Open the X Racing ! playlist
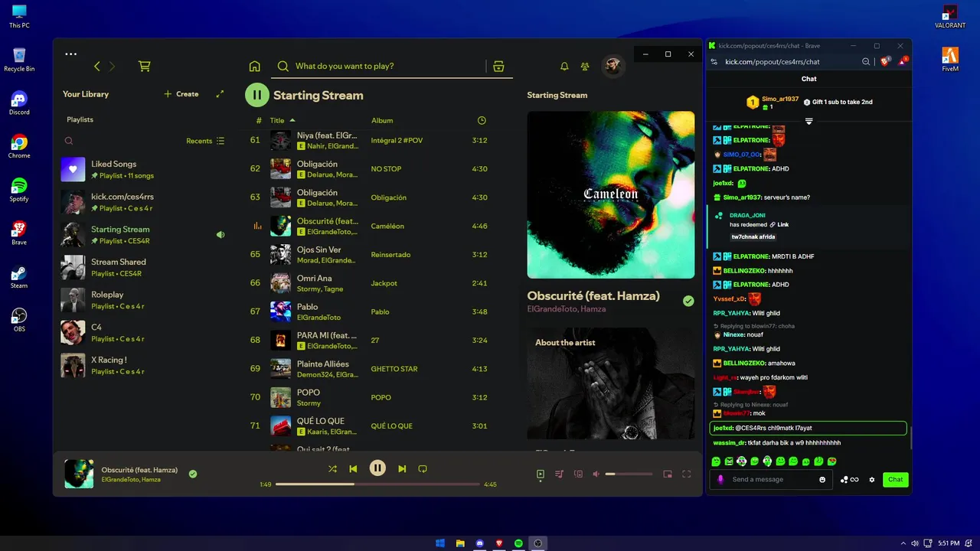980x551 pixels. click(143, 365)
